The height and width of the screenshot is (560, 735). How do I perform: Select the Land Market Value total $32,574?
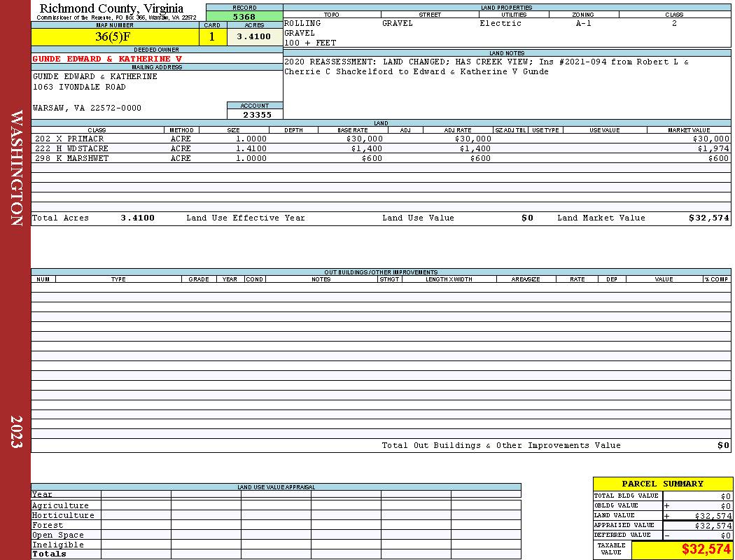click(x=708, y=218)
